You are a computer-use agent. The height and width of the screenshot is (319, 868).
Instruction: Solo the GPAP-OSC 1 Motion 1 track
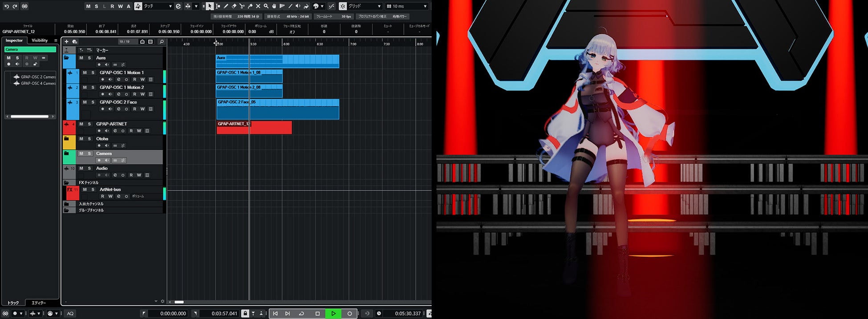[x=93, y=73]
